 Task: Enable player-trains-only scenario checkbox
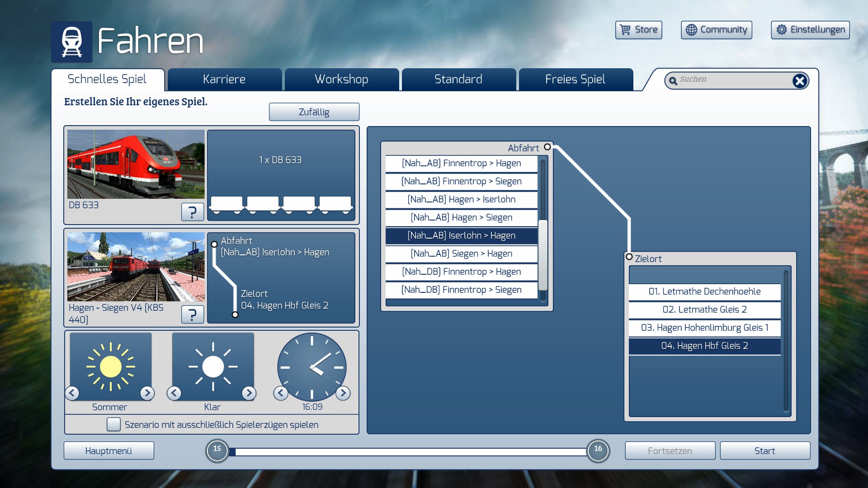[x=113, y=424]
